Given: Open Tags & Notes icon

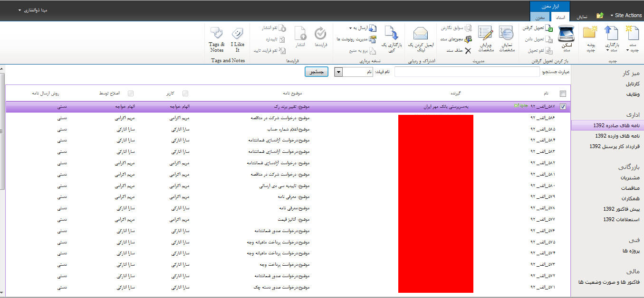Looking at the screenshot, I should 217,33.
